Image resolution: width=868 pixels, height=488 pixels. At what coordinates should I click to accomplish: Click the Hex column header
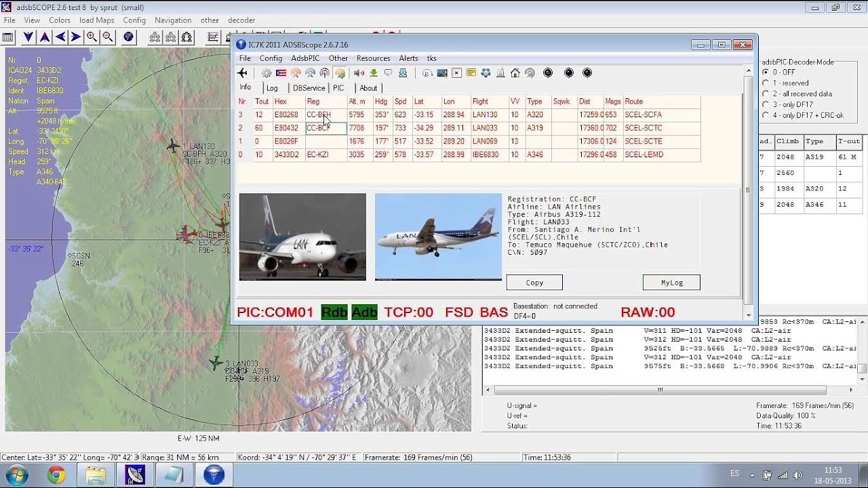tap(288, 102)
